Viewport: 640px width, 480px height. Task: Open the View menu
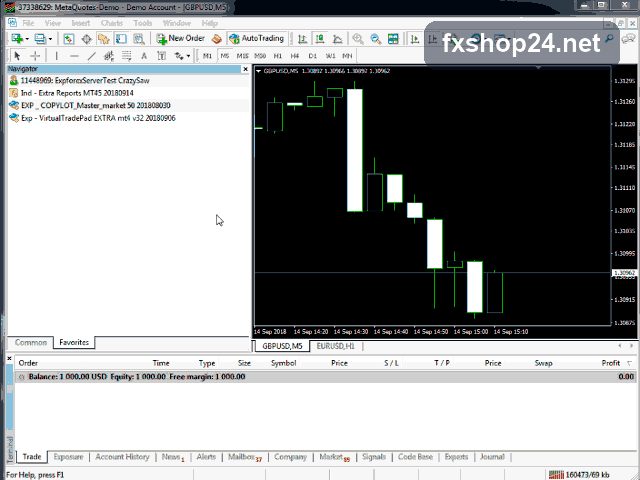(x=53, y=23)
